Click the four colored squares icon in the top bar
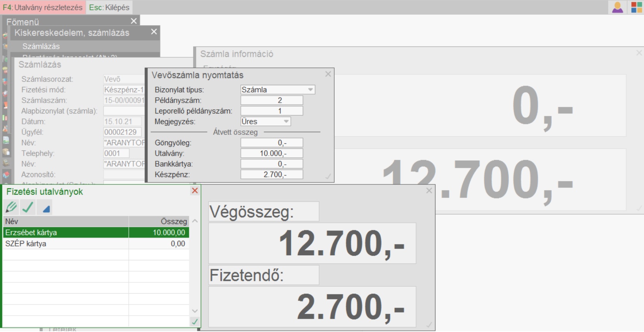Screen dimensions: 644x332 (636, 7)
